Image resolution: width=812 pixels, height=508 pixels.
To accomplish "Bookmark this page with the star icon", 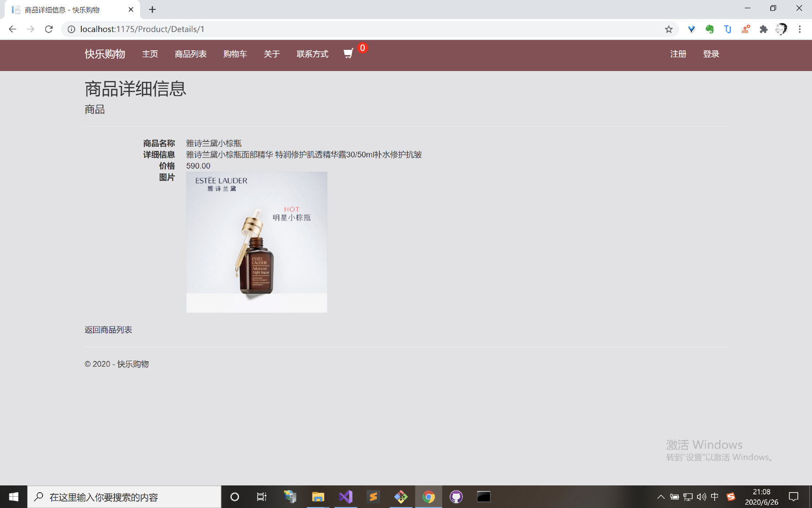I will (669, 29).
